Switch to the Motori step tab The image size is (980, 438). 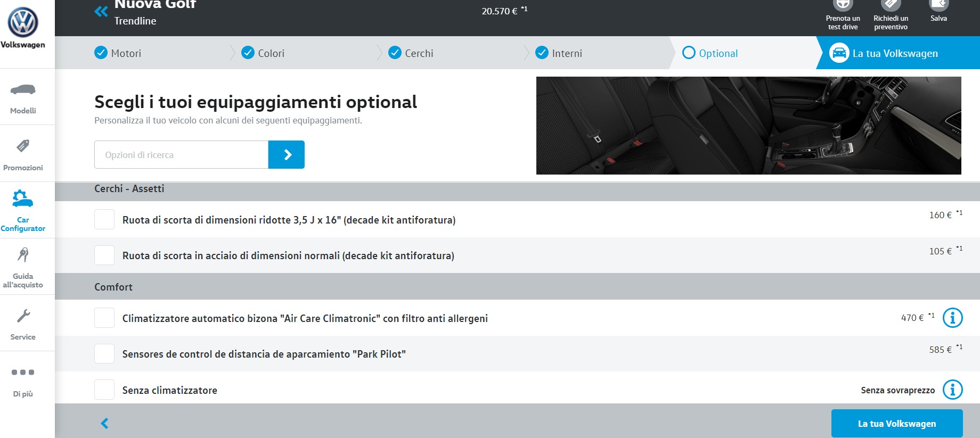click(x=118, y=53)
